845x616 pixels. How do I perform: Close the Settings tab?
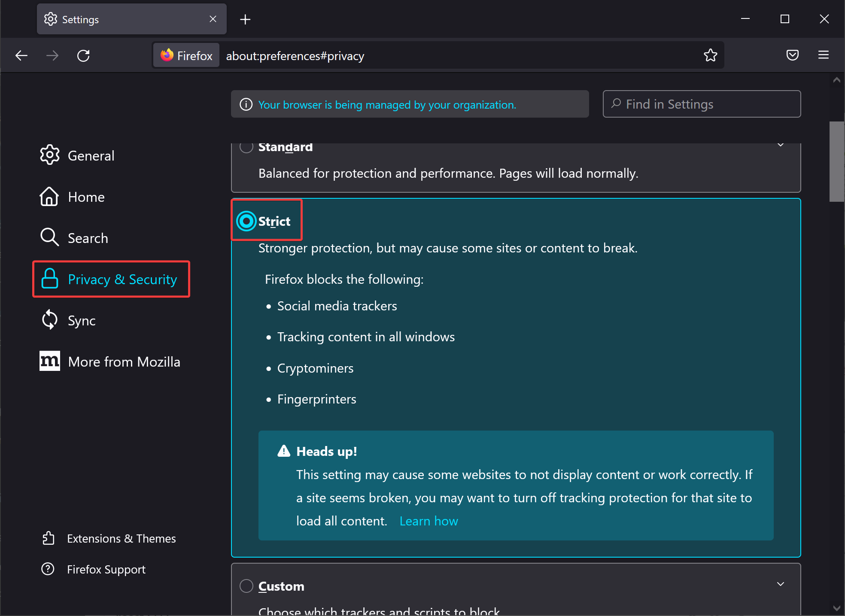[213, 19]
